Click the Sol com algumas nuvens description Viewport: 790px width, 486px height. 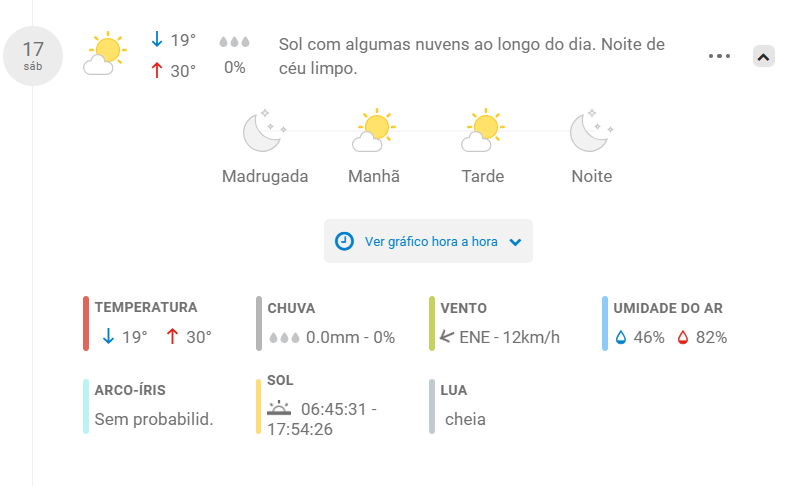click(472, 56)
